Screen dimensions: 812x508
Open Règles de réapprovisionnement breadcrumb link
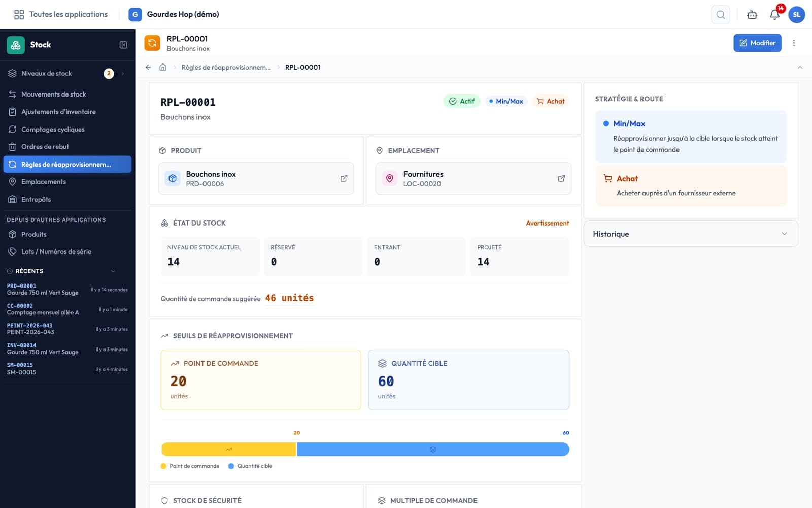[x=226, y=67]
